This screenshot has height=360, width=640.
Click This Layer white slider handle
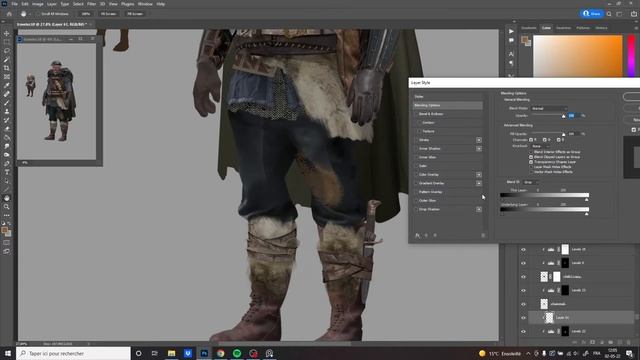pos(587,200)
